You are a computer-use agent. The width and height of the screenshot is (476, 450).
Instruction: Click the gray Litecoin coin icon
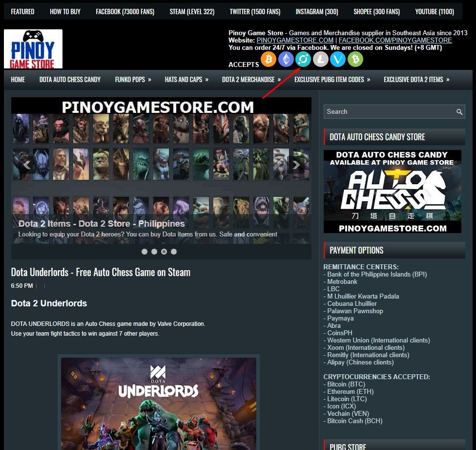click(x=321, y=59)
